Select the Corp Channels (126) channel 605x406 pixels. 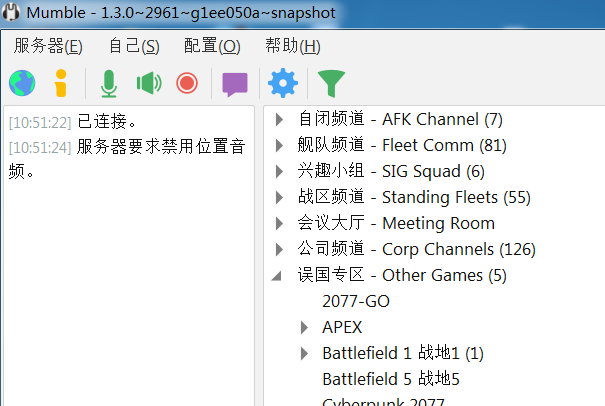click(x=417, y=249)
